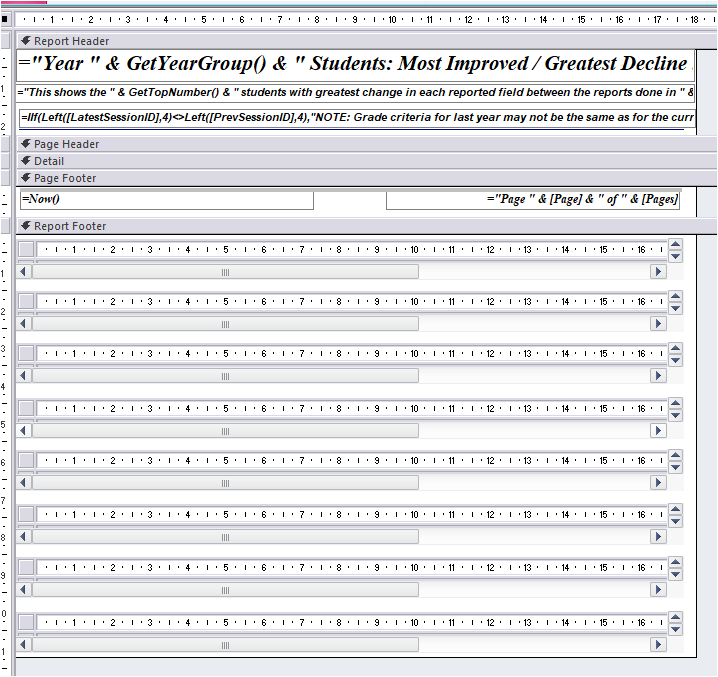
Task: Select the report title text box
Action: [x=355, y=64]
